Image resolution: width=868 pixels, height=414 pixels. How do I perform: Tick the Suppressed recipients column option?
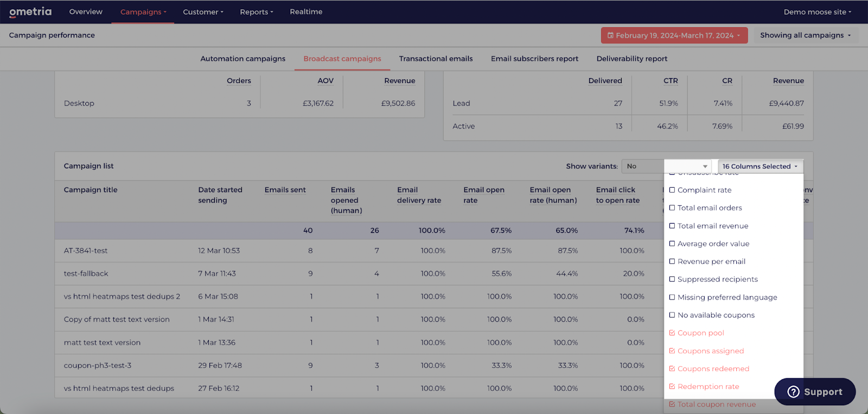pos(672,279)
